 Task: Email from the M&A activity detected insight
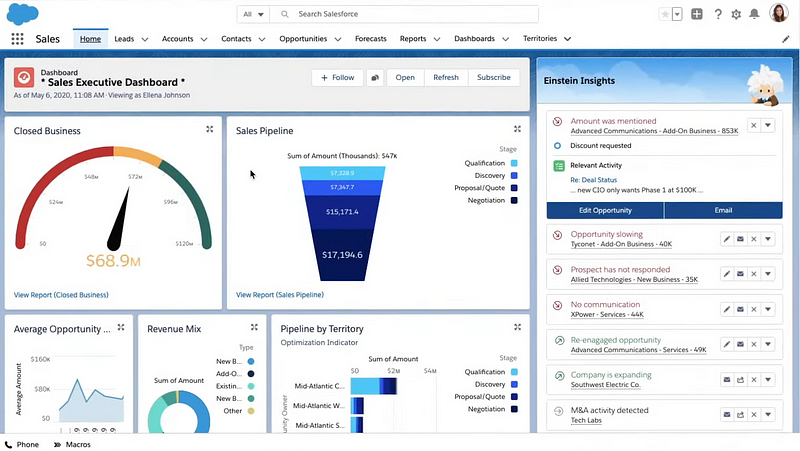(x=727, y=415)
